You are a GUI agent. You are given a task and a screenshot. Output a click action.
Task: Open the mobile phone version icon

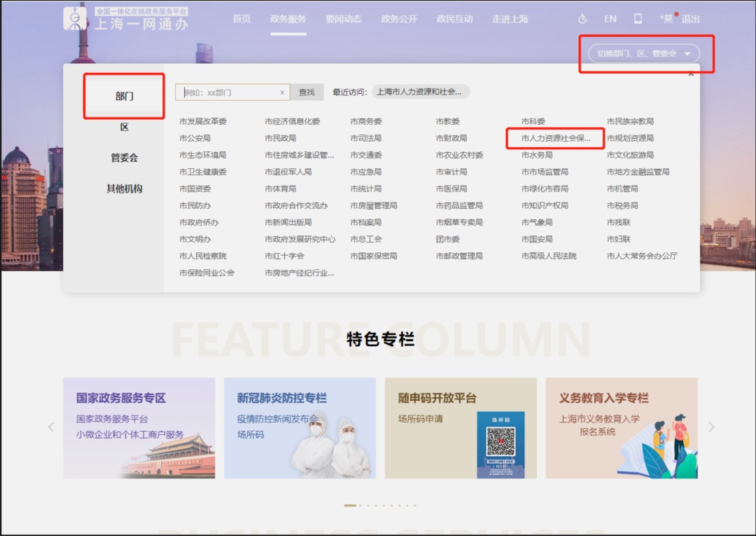pos(638,19)
